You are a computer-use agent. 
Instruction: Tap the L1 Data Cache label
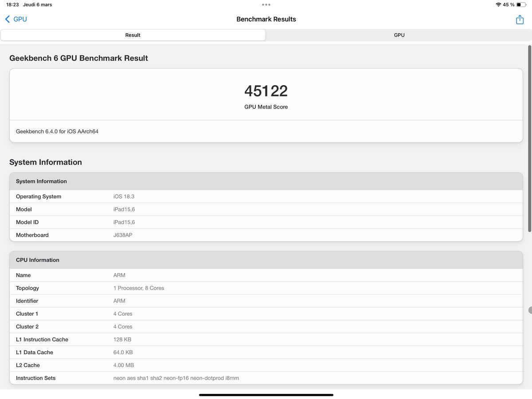click(x=35, y=352)
